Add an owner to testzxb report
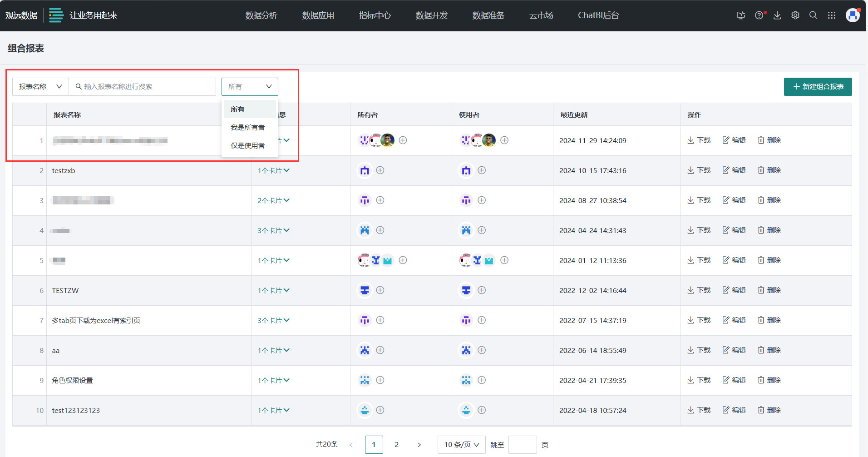This screenshot has height=457, width=868. [x=380, y=170]
